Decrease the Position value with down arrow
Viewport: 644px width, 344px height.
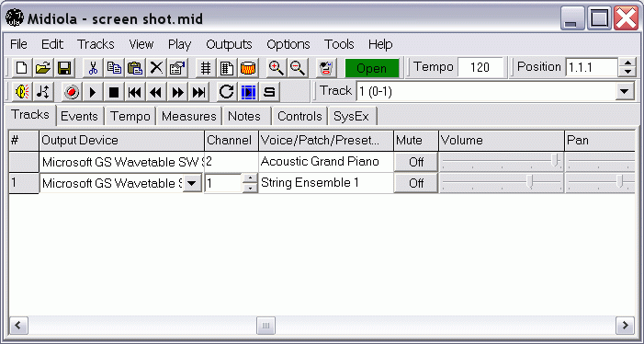tap(627, 73)
